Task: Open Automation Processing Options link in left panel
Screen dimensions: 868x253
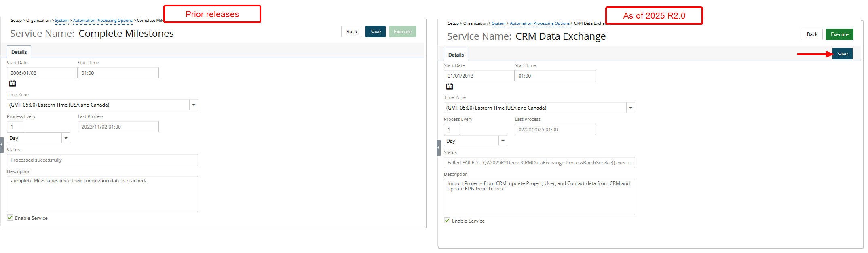Action: [x=103, y=21]
